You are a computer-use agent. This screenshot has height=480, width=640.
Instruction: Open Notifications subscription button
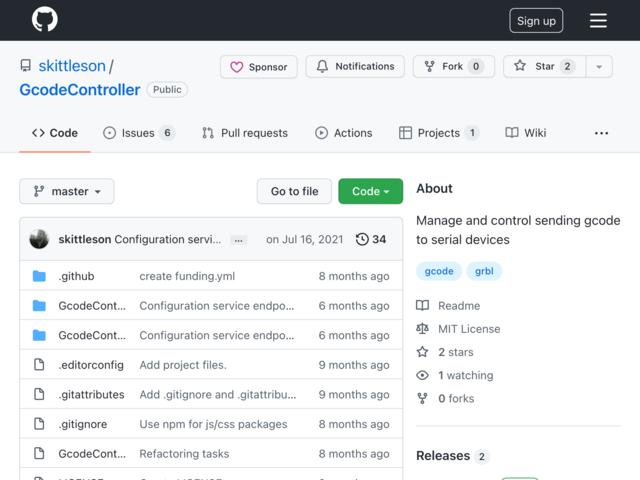point(355,67)
